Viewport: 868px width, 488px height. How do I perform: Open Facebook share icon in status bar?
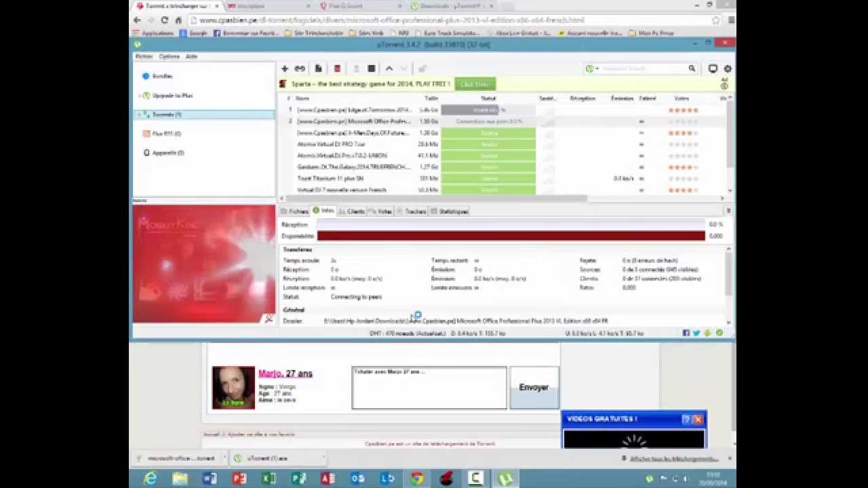pos(686,333)
